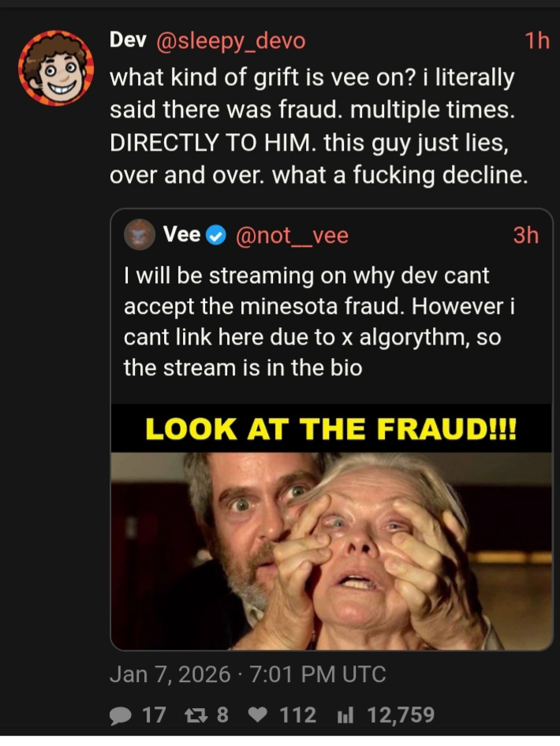The image size is (560, 746).
Task: Click the 8 reposts count
Action: point(222,715)
